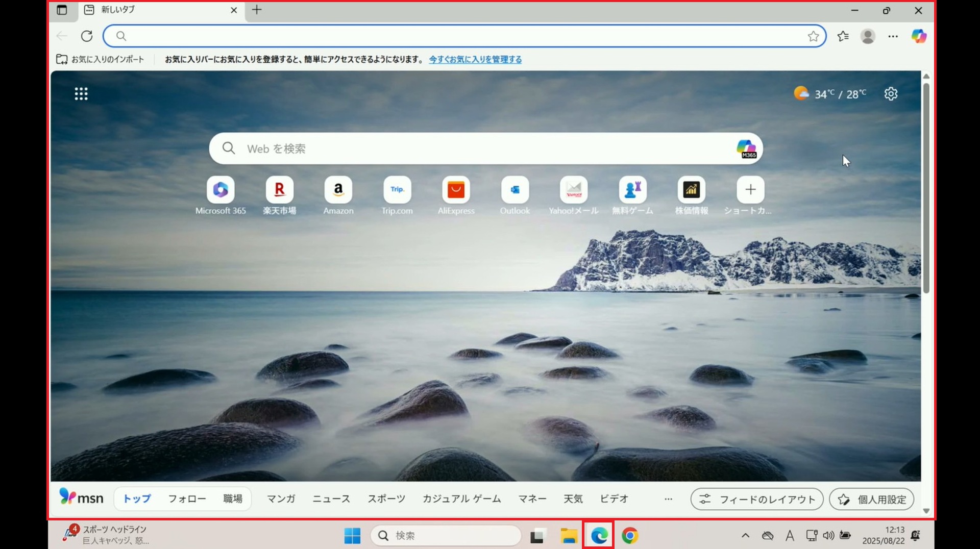Switch to the スポーツ feed tab
This screenshot has width=980, height=549.
(x=386, y=499)
